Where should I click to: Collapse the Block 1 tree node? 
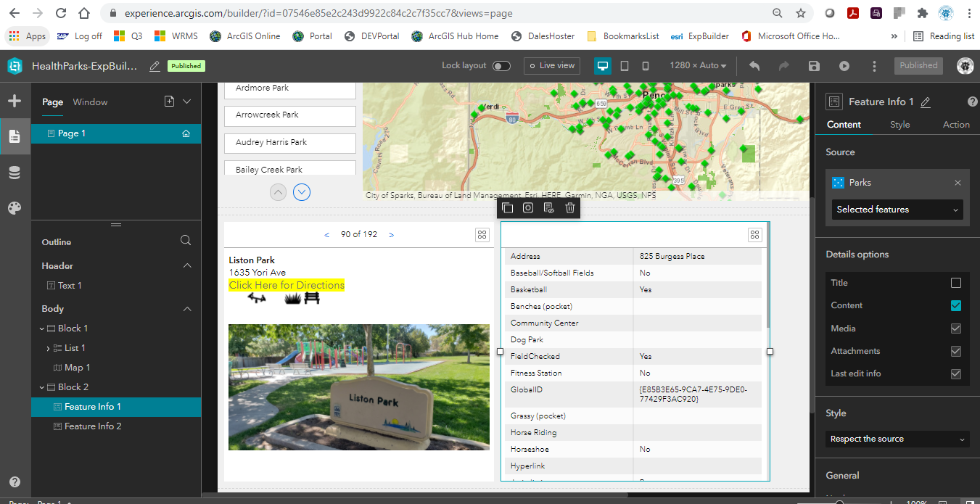pos(42,329)
